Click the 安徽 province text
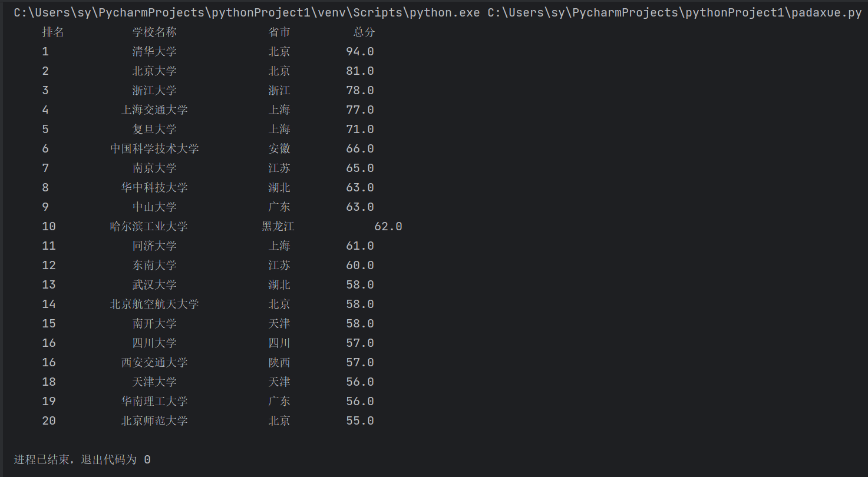This screenshot has width=868, height=477. (279, 149)
